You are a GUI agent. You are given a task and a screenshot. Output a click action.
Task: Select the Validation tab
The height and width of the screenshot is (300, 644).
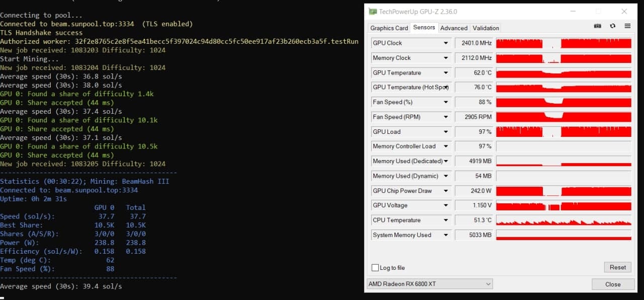[486, 28]
